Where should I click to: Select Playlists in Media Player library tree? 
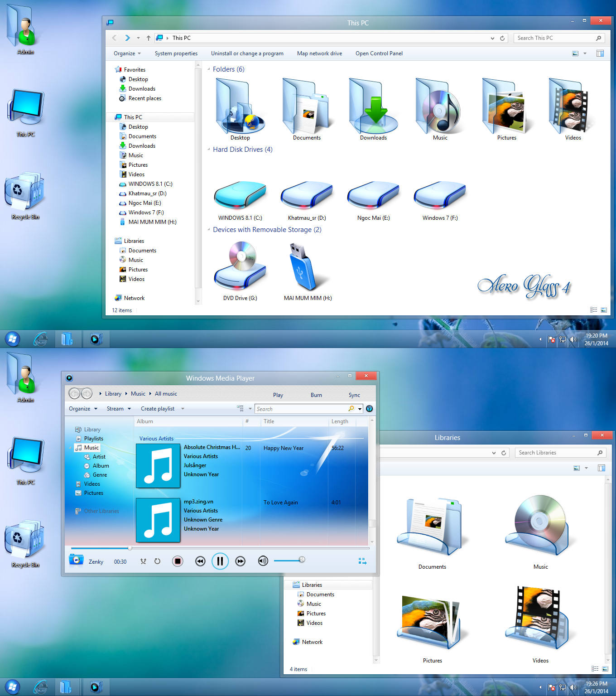click(x=89, y=439)
